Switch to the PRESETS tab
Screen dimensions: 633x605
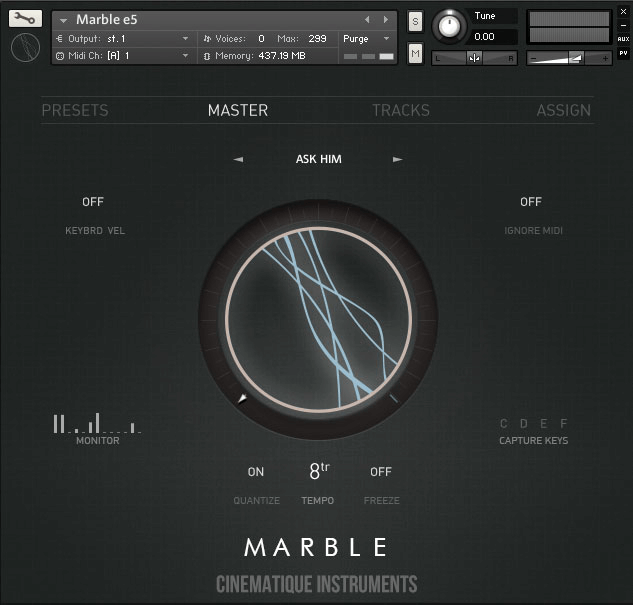(75, 110)
